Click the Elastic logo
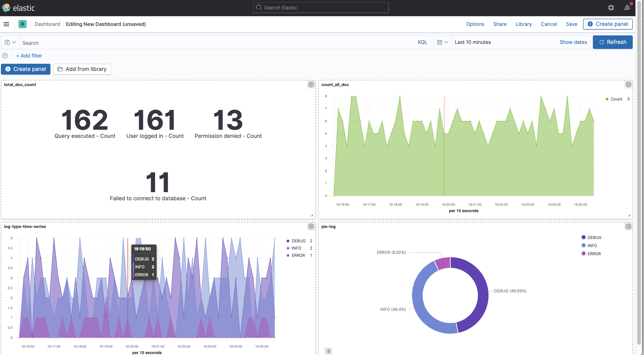 18,8
